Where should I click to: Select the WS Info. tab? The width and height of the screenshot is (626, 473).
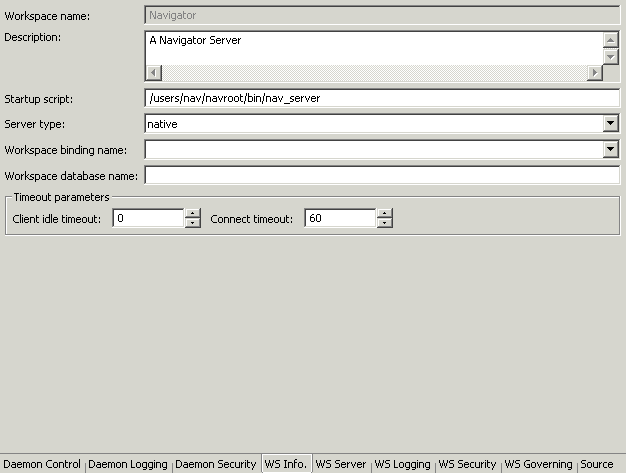pos(286,464)
